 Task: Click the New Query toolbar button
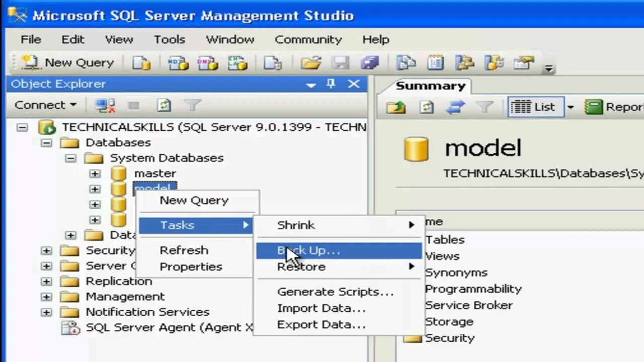[67, 63]
